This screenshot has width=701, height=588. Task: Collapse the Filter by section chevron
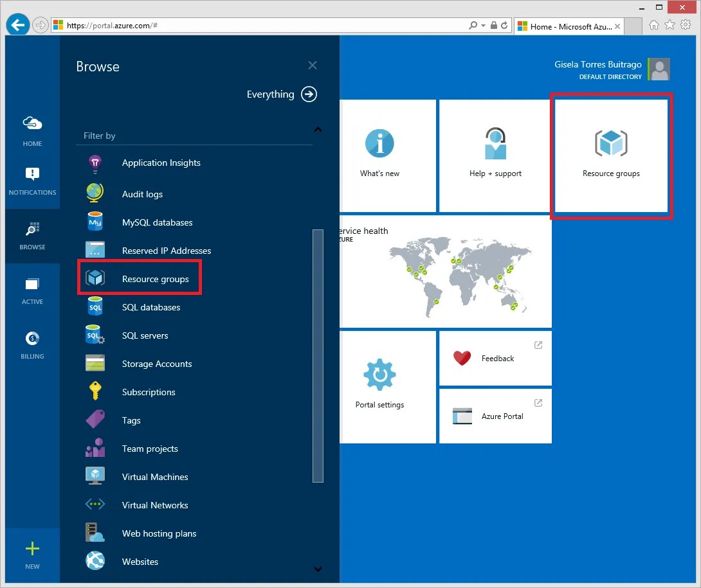(318, 129)
